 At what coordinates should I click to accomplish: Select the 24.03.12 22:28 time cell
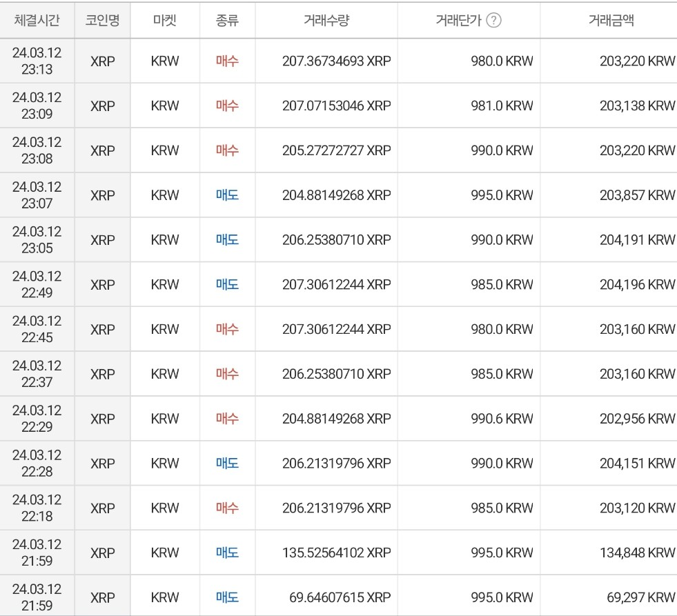37,463
